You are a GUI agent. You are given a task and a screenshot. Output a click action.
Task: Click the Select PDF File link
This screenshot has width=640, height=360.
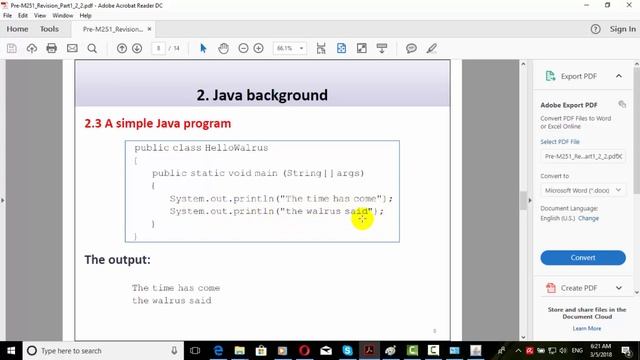click(x=560, y=142)
